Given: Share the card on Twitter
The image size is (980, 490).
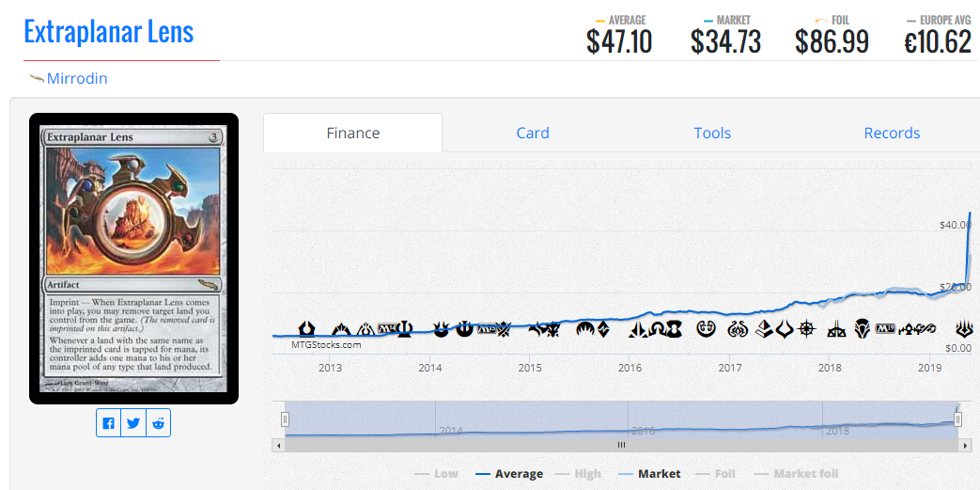Looking at the screenshot, I should [133, 423].
